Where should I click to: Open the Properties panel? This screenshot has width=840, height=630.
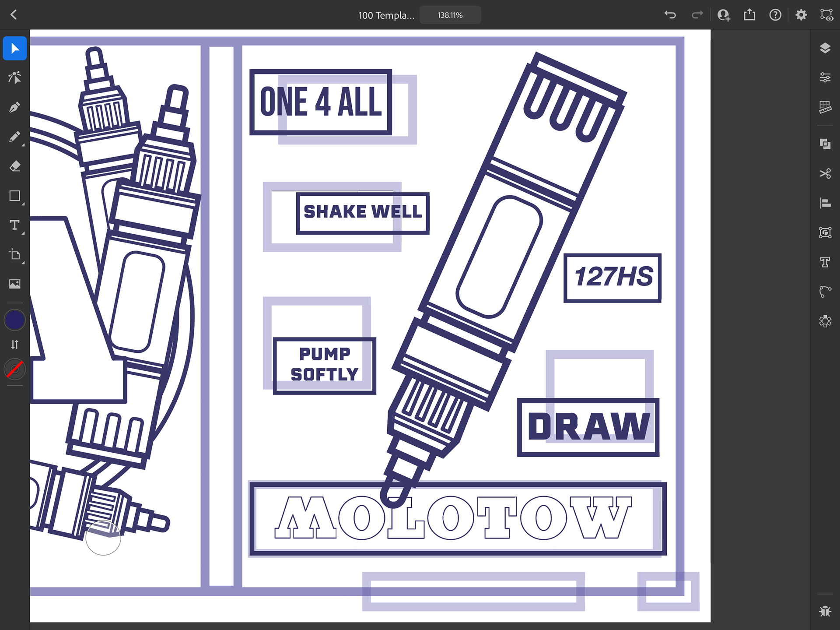(x=825, y=77)
